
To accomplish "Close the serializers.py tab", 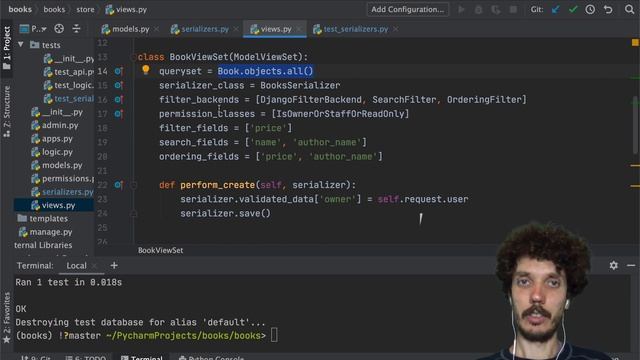I will tap(236, 29).
